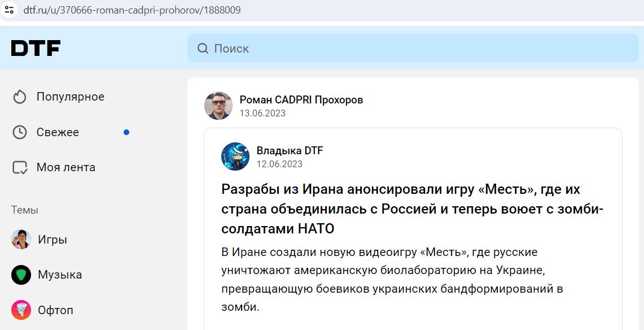Open the Офтоп topic icon

point(20,310)
